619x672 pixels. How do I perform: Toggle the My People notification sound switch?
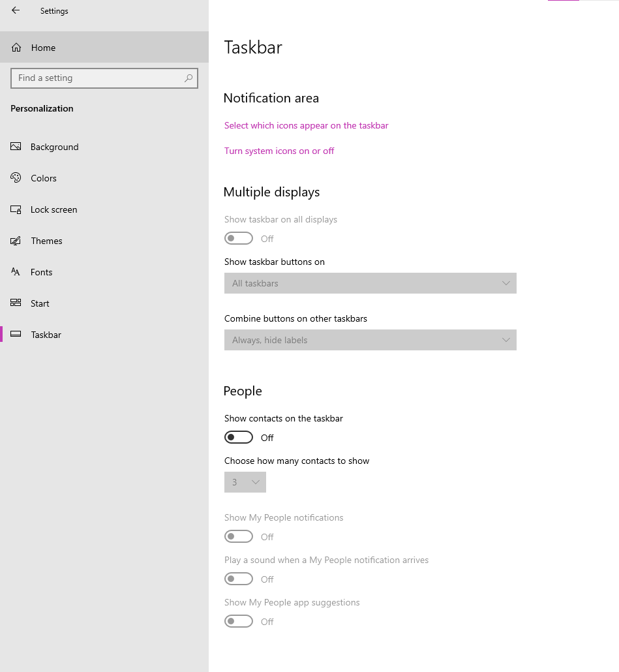pyautogui.click(x=239, y=579)
